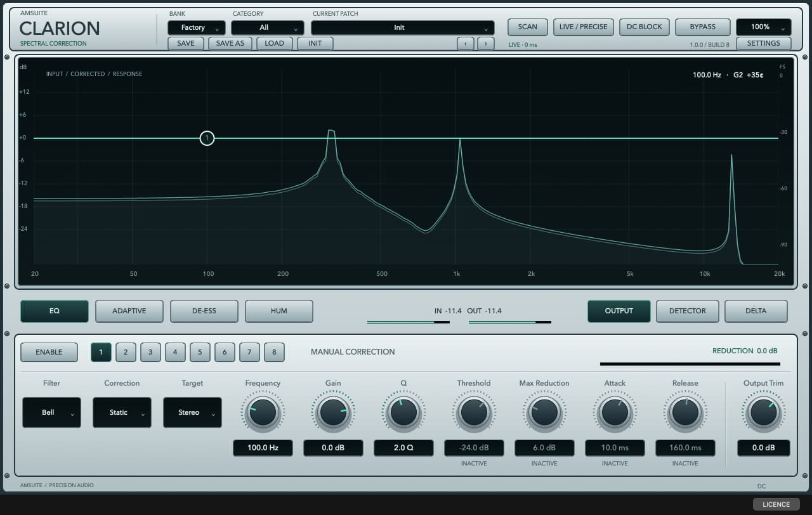Go to the next patch arrow
This screenshot has width=812, height=515.
tap(486, 43)
